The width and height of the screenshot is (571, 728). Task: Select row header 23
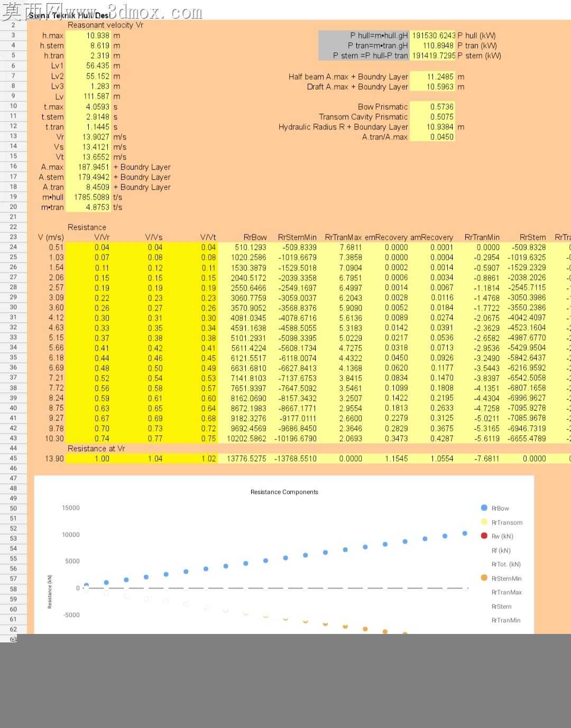(x=13, y=237)
